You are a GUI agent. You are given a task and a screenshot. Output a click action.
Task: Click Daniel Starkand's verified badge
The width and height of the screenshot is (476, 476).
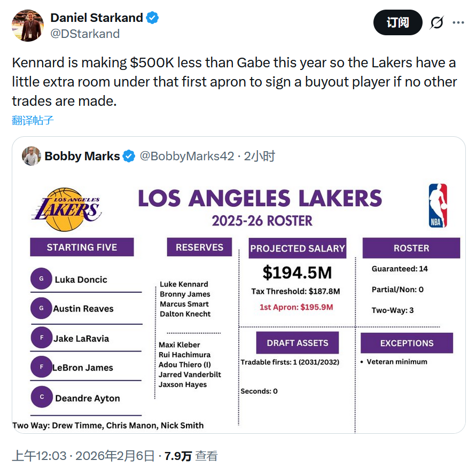152,18
